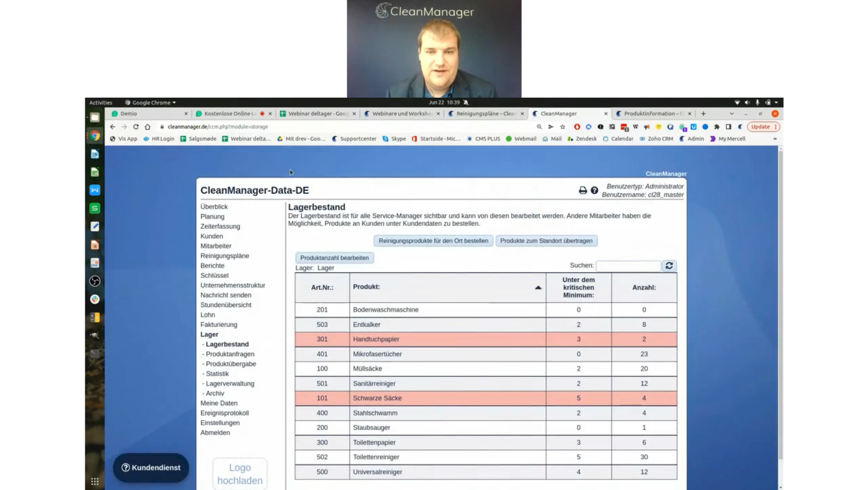Open the Kundendienst support button

150,467
